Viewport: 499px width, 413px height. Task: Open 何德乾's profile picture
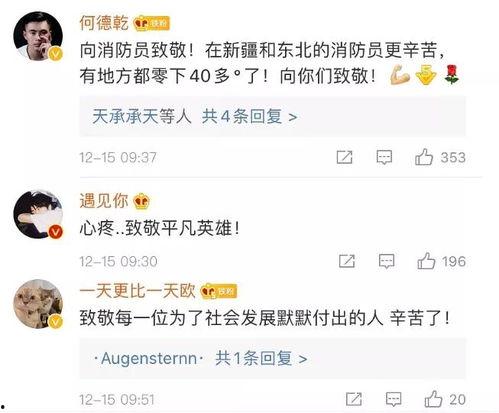(38, 36)
